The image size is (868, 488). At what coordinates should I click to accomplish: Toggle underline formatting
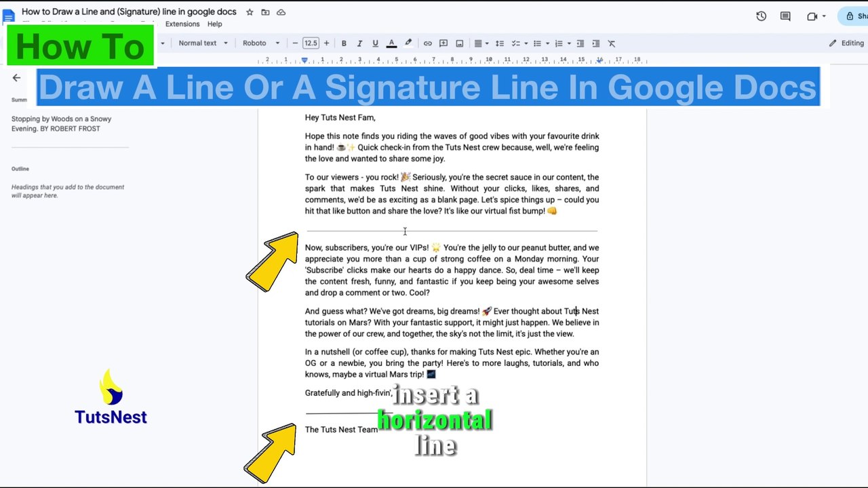point(375,43)
